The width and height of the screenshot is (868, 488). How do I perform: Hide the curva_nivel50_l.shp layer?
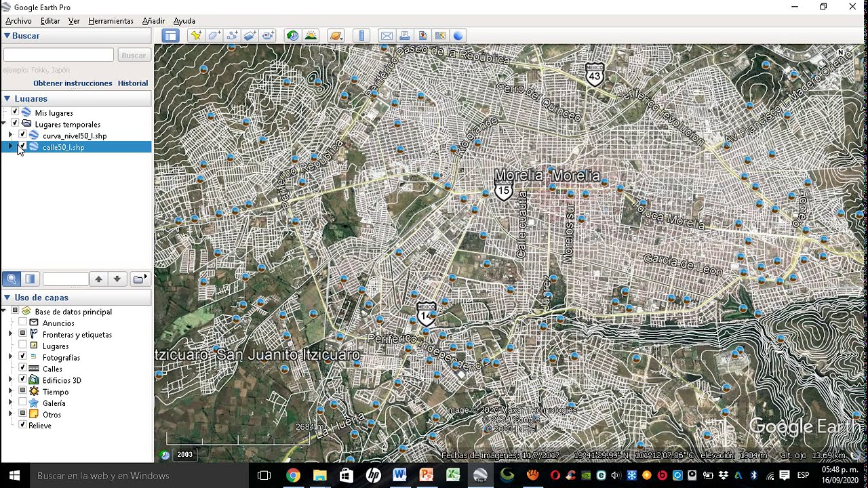click(x=22, y=136)
